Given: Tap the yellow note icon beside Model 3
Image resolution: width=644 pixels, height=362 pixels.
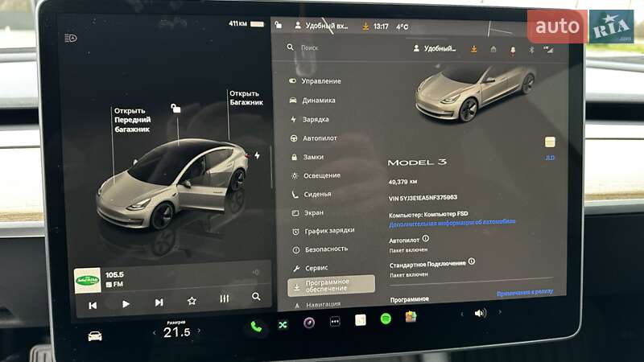Looking at the screenshot, I should [550, 142].
